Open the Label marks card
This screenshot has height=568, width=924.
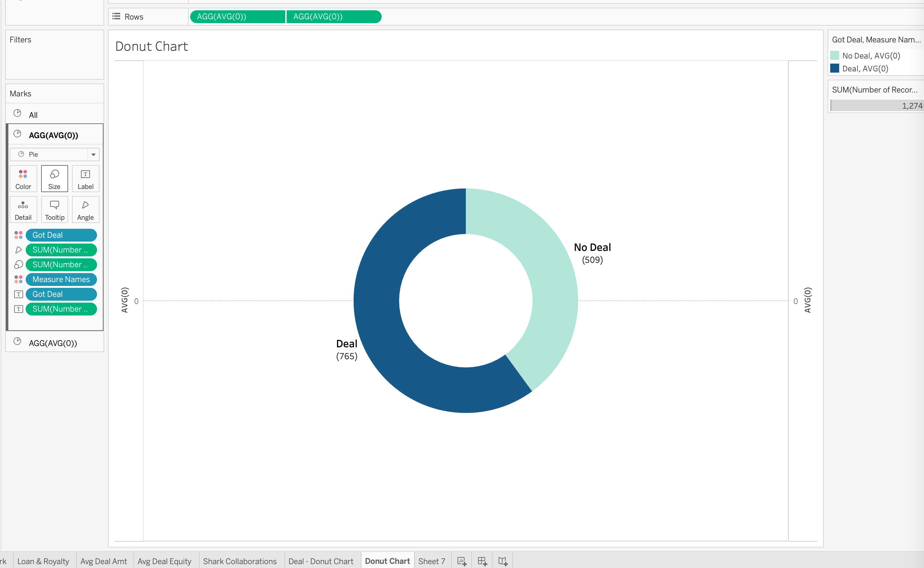(86, 179)
